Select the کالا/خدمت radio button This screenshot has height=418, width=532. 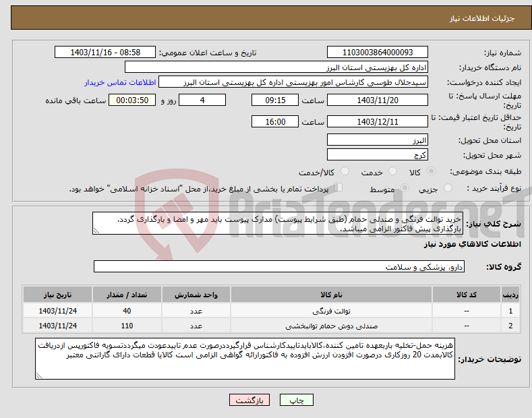[345, 171]
